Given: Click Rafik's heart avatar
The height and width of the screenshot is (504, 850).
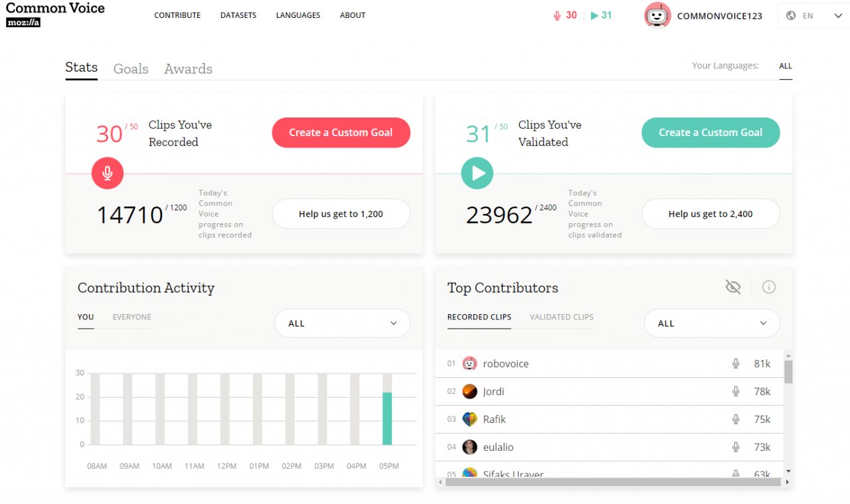Looking at the screenshot, I should 469,419.
